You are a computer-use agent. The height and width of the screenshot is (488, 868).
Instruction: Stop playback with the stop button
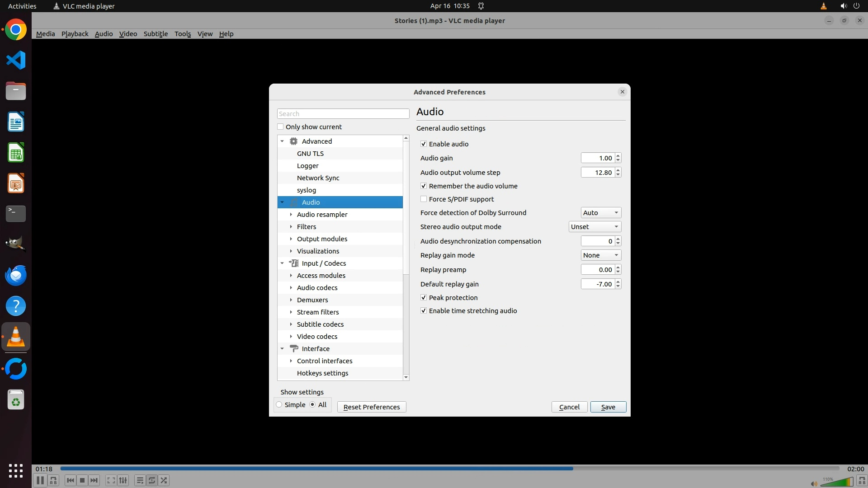[x=82, y=480]
